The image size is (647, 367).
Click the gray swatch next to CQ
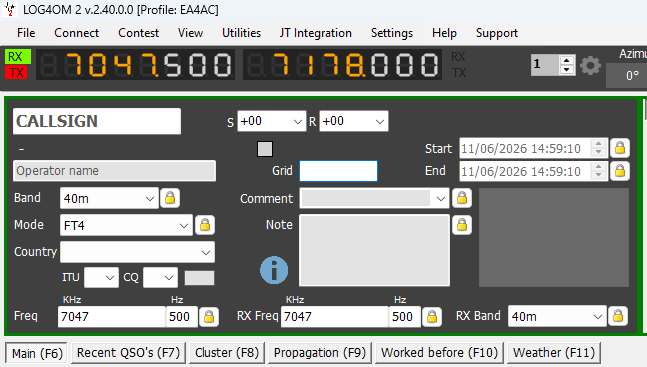coord(199,278)
